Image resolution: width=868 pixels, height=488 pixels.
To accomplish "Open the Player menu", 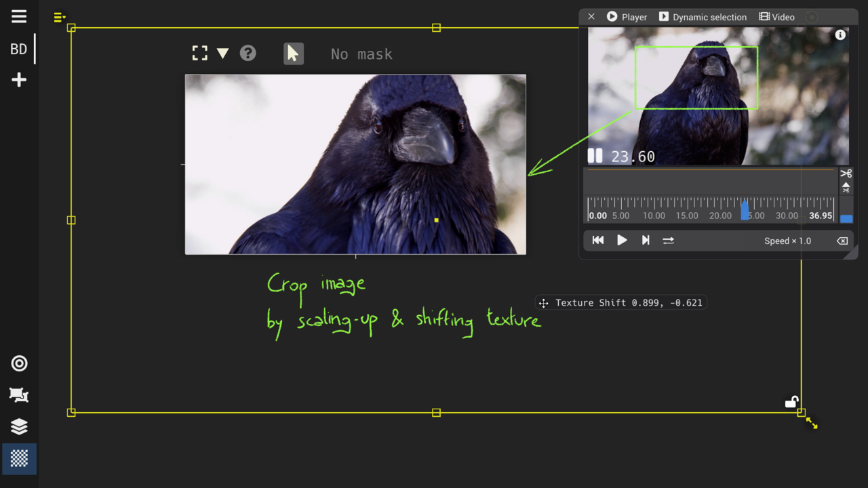I will (627, 17).
